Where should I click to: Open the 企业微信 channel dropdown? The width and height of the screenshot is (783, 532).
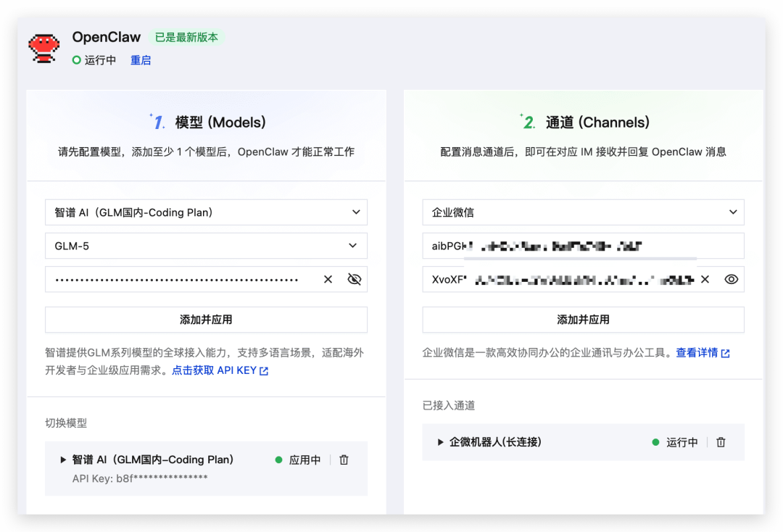[x=583, y=212]
